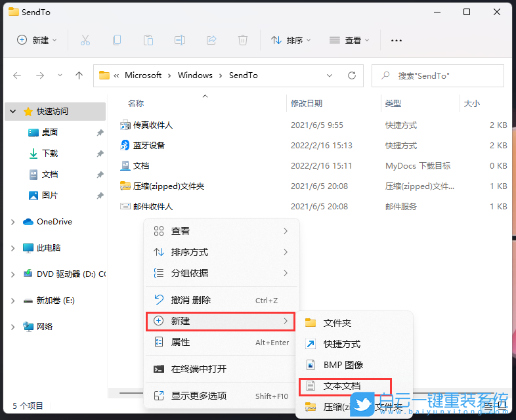Unpin 下载 from quick access
Image resolution: width=516 pixels, height=420 pixels.
pyautogui.click(x=100, y=154)
